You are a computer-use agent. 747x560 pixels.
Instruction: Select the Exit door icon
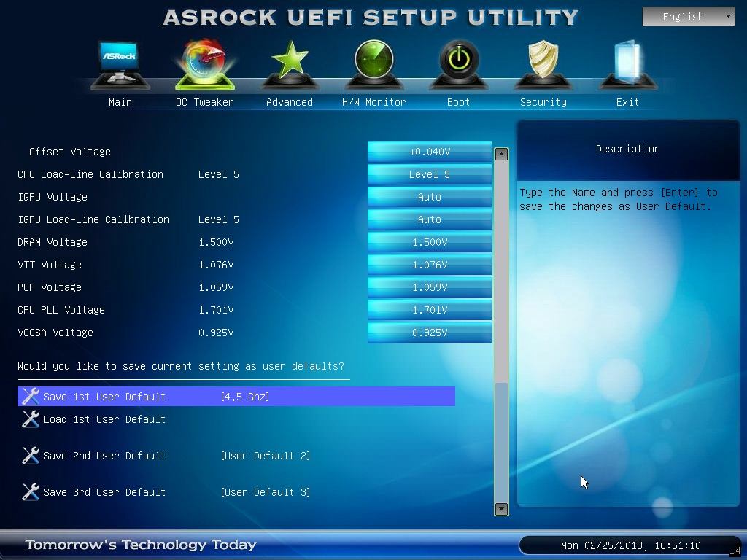pos(628,65)
